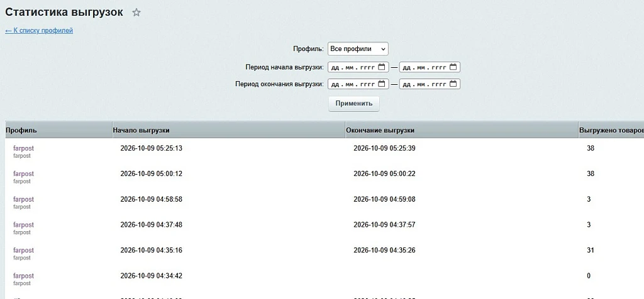Select end time 2026-10-09 05:00:22
The width and height of the screenshot is (644, 299).
coord(384,174)
